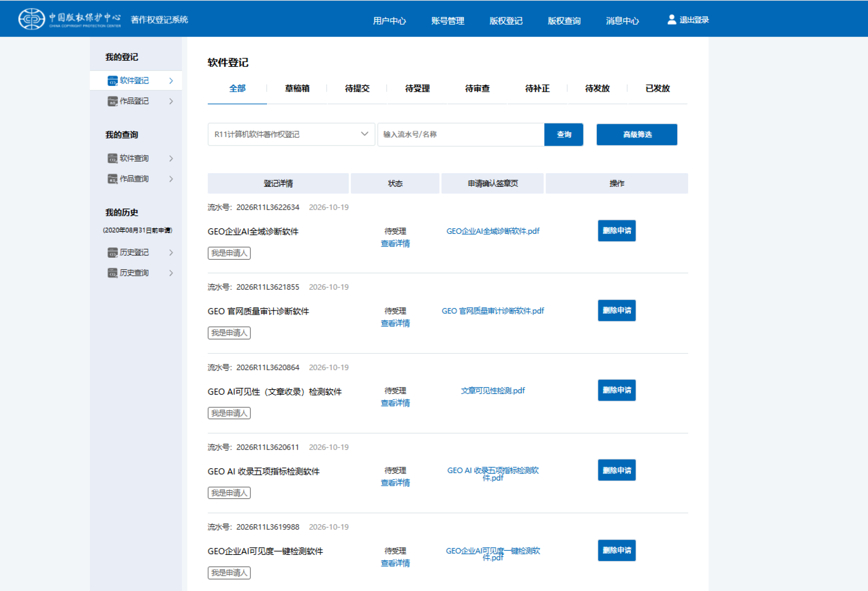Switch to the 待审查 tab
The width and height of the screenshot is (868, 591).
[477, 88]
